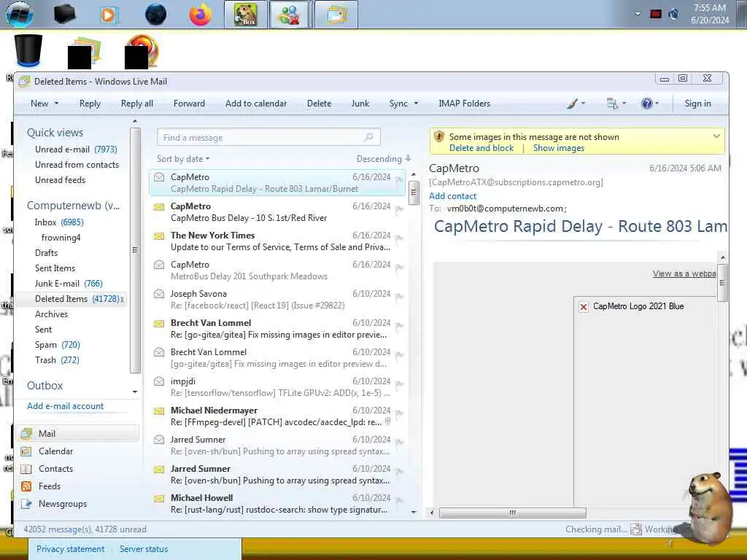Open the Sort by date dropdown
747x560 pixels.
pos(183,159)
